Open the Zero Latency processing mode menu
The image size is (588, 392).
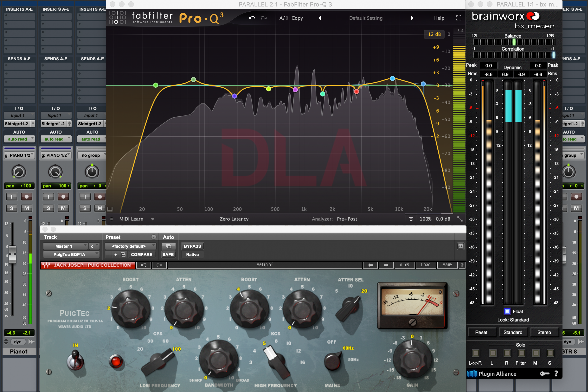coord(234,219)
